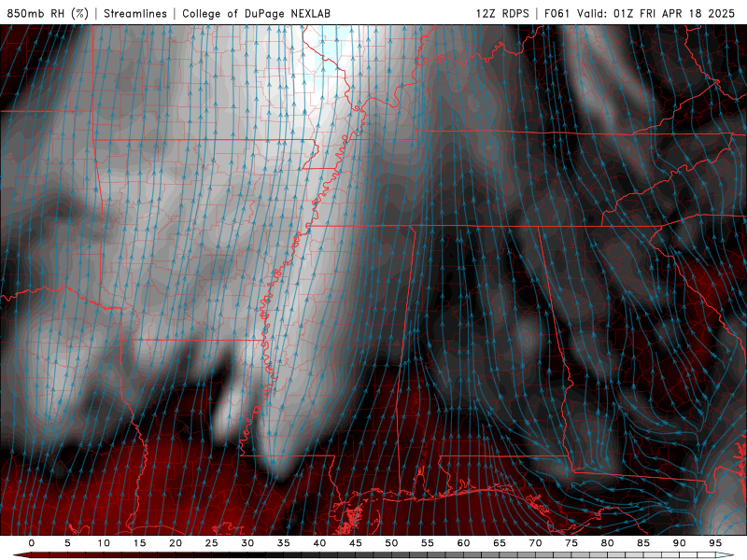
Task: Click "Valid: 01Z FRI APR 18 2025"
Action: 656,13
